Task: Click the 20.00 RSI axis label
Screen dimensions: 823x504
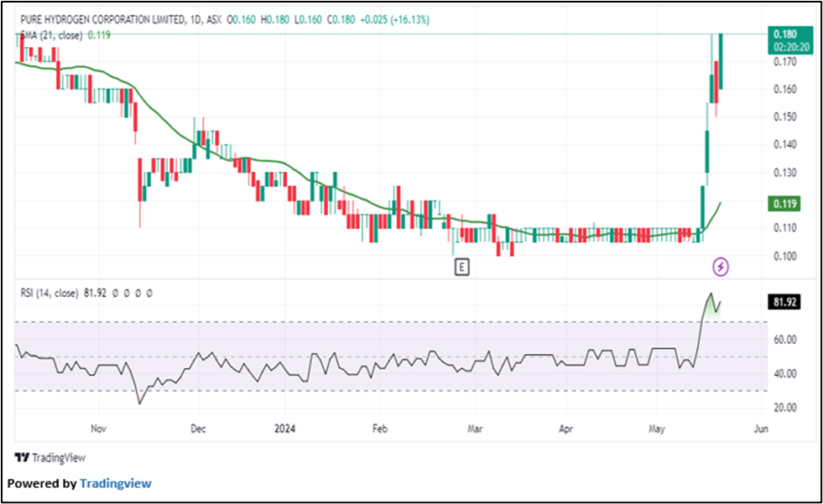Action: pos(784,408)
